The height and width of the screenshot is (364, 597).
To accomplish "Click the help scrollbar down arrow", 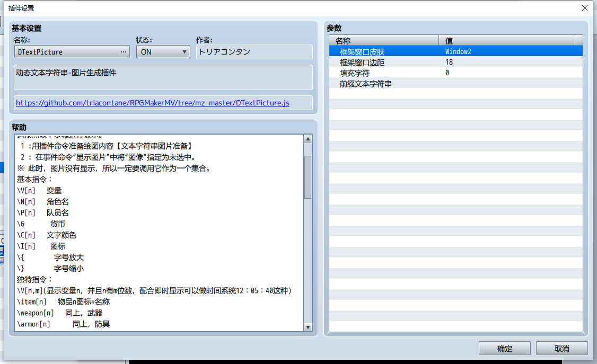I will click(x=308, y=327).
